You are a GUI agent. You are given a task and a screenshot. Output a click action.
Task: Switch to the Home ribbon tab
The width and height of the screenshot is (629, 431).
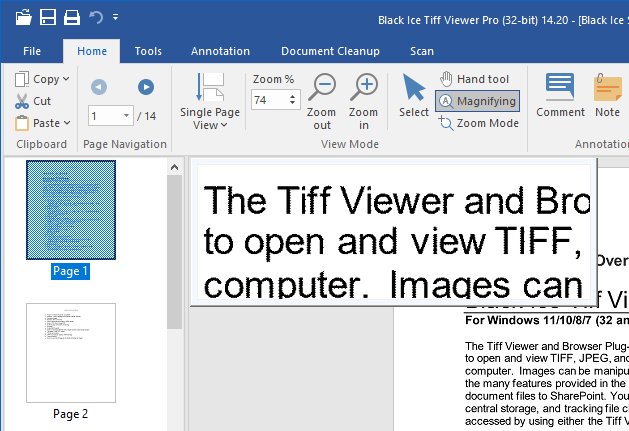click(x=92, y=51)
